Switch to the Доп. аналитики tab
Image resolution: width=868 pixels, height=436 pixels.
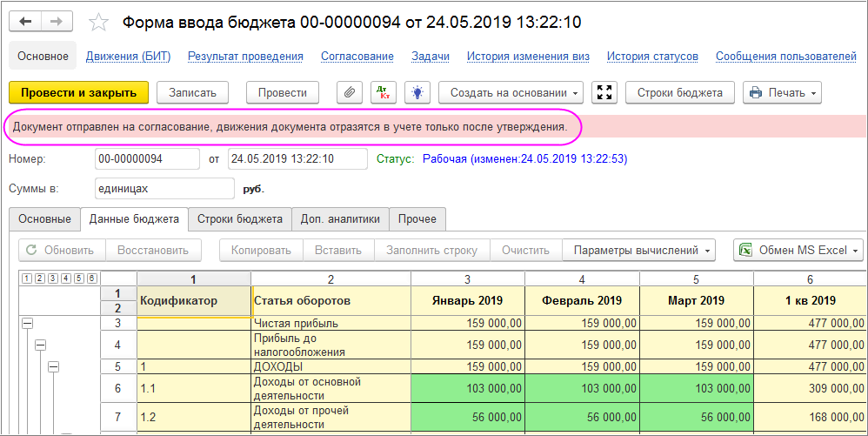pos(340,218)
